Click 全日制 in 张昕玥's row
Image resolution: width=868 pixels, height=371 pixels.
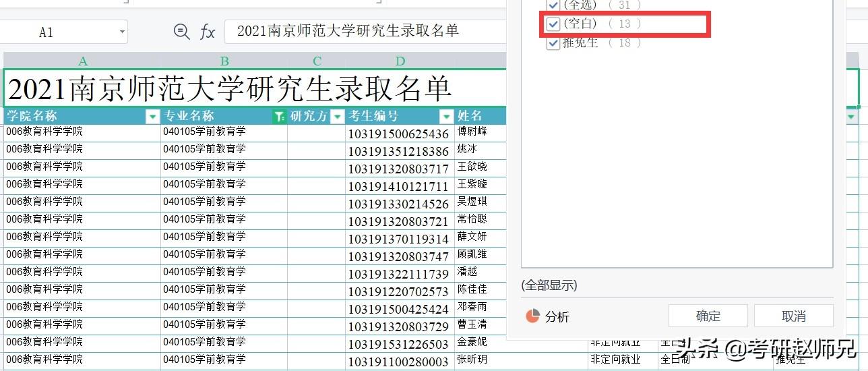point(675,360)
